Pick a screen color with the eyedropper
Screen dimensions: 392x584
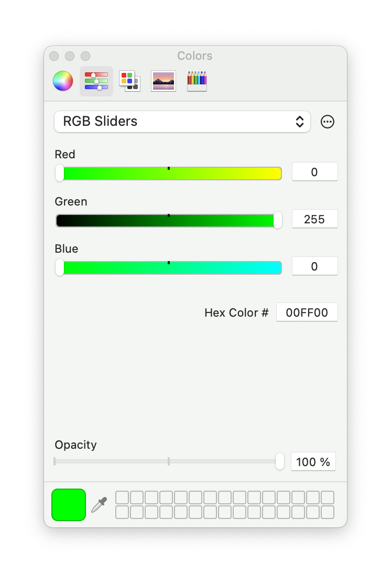tap(99, 505)
